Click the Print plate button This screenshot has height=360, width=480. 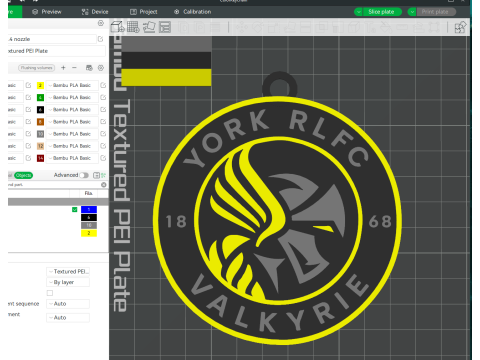pos(435,12)
